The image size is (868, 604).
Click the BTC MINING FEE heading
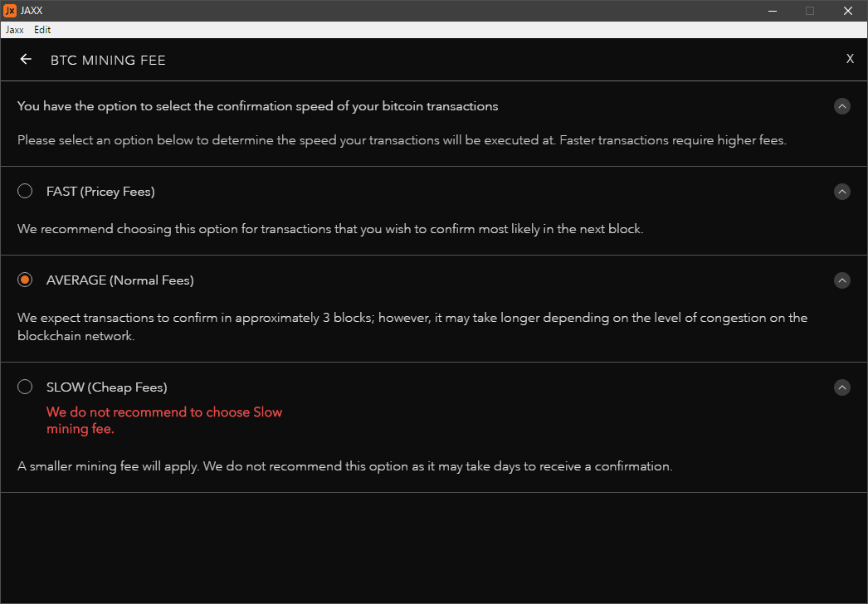(x=108, y=60)
